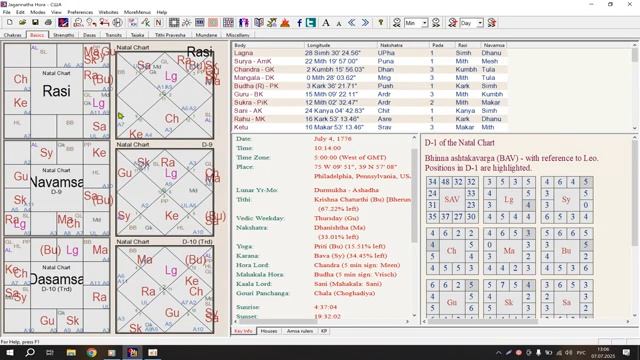The height and width of the screenshot is (360, 640).
Task: Click the horizontal scrollbar under ashtakavarga panel
Action: (x=527, y=322)
